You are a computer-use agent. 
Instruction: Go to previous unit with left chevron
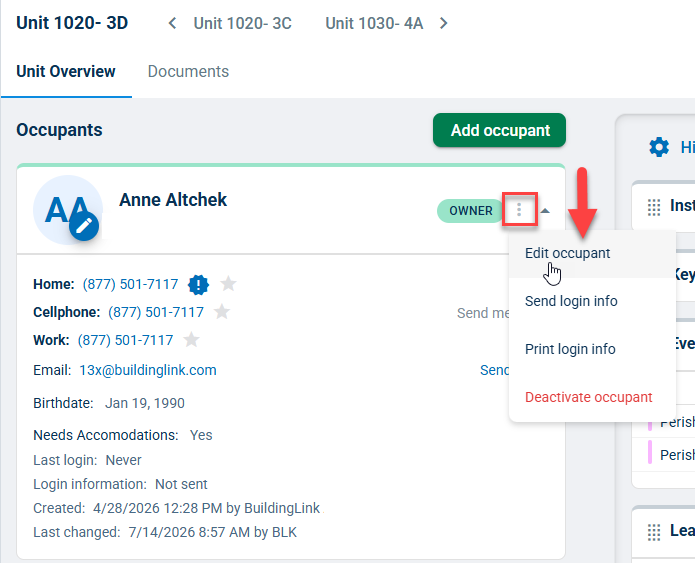click(172, 23)
